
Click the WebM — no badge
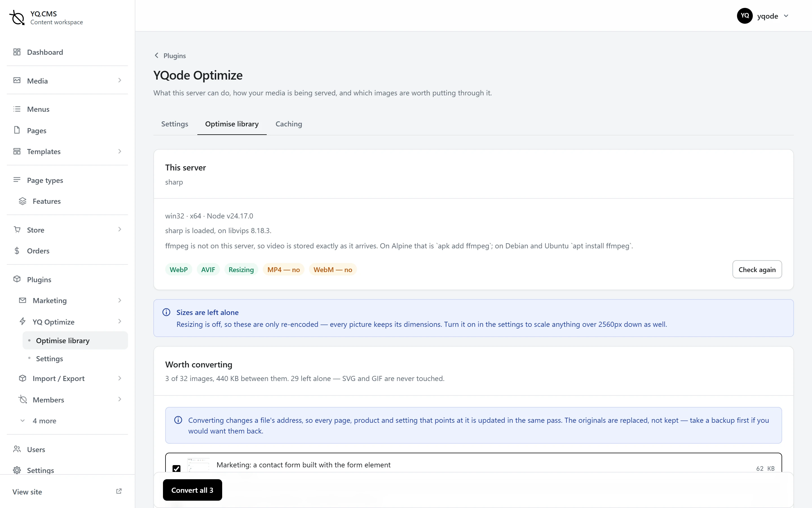[333, 270]
